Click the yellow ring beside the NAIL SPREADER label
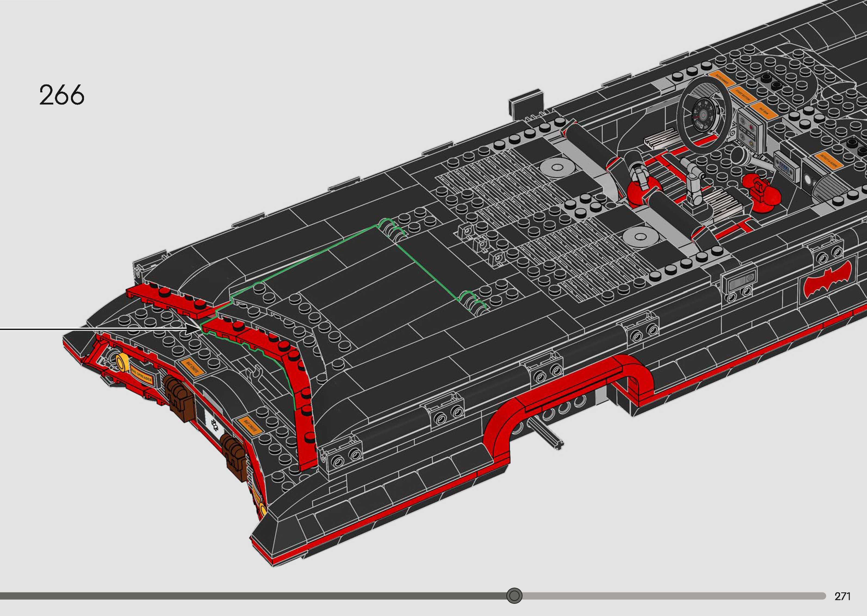 click(123, 363)
